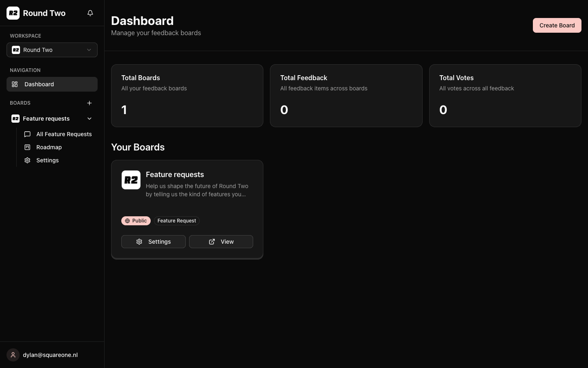This screenshot has height=368, width=588.
Task: Click the external link icon on View button
Action: [x=212, y=242]
